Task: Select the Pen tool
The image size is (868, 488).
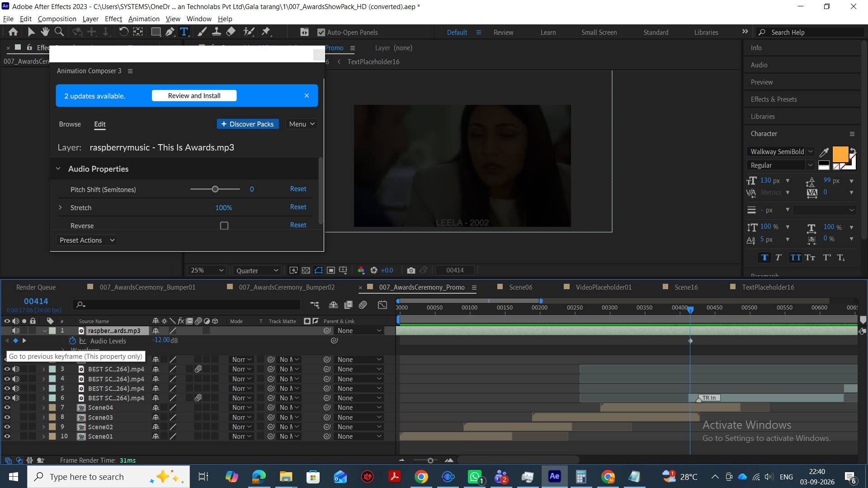Action: click(170, 32)
